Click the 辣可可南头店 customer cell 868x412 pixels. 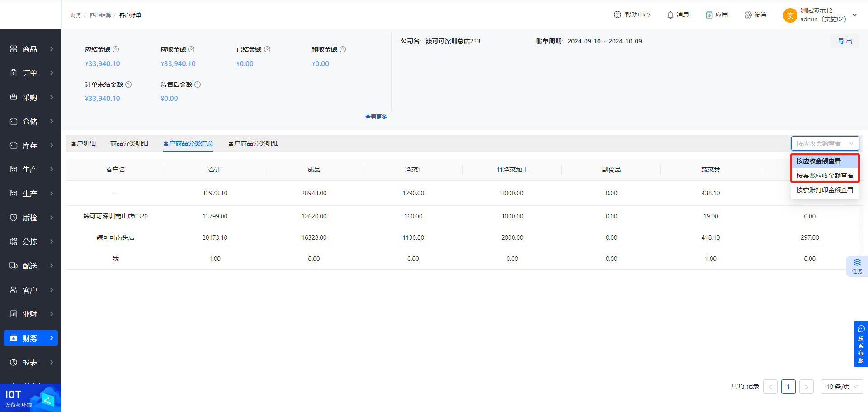point(116,237)
